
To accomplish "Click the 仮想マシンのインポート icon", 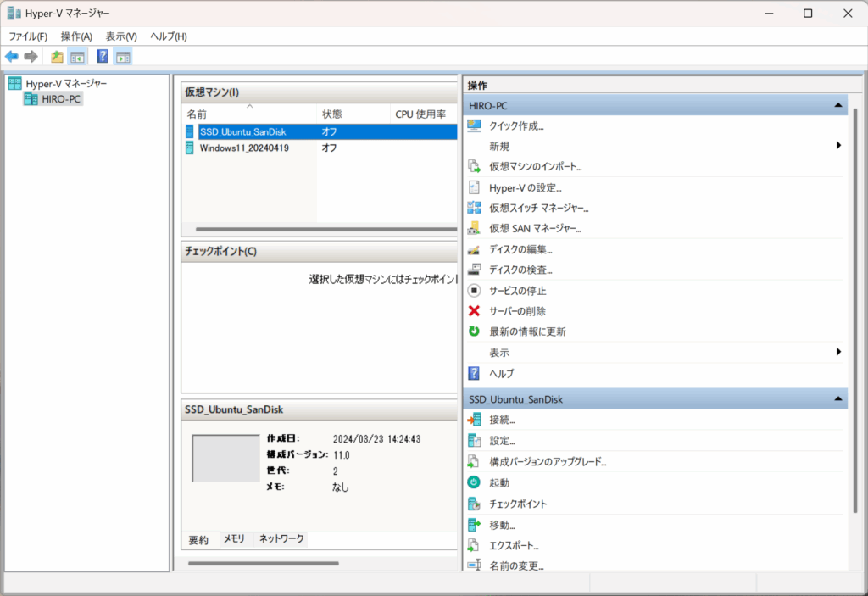I will pos(475,166).
